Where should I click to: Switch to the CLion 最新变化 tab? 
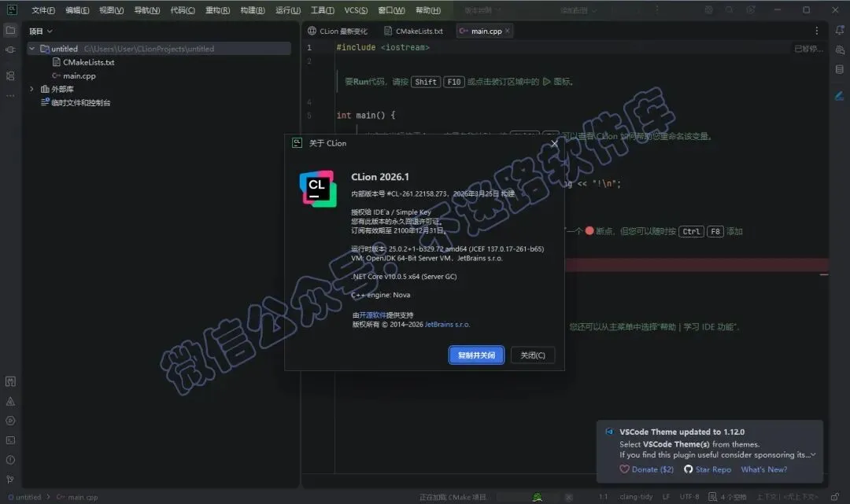(338, 31)
